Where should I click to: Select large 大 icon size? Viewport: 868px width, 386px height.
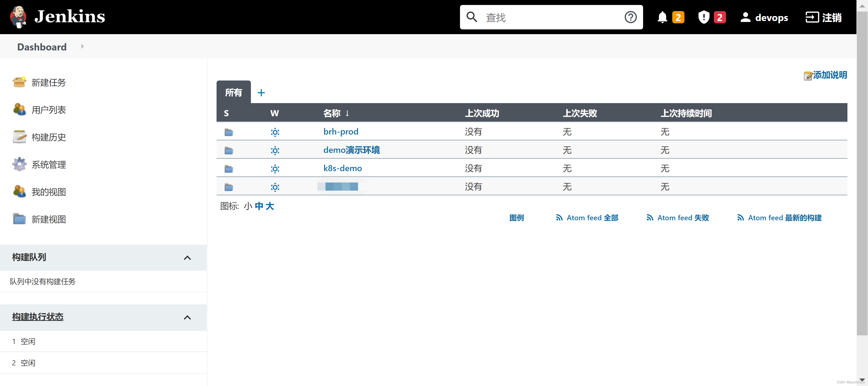270,206
